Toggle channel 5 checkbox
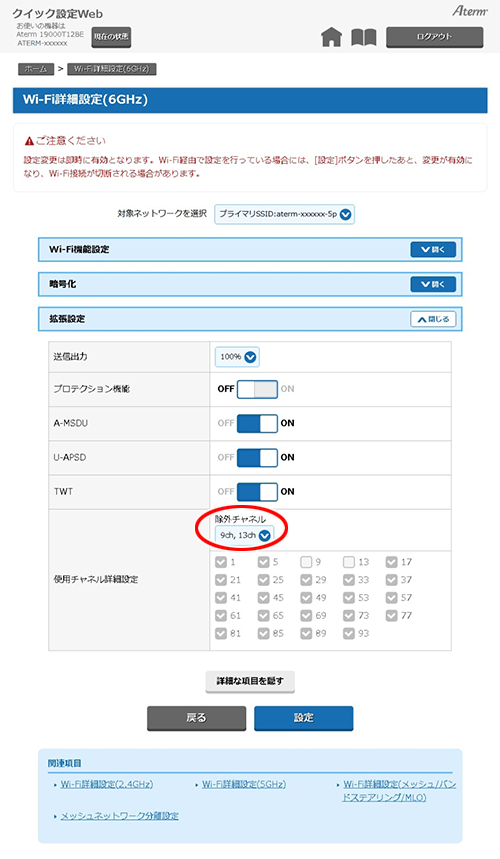Screen dimensions: 500x859 coord(263,562)
